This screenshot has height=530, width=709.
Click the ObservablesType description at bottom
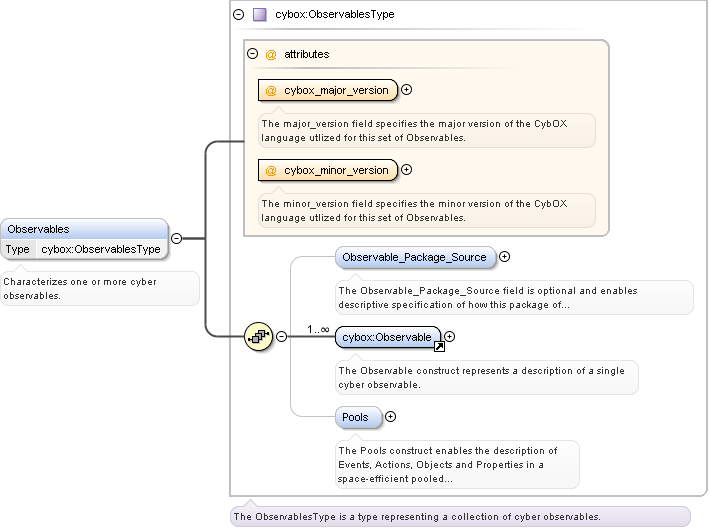coord(416,517)
